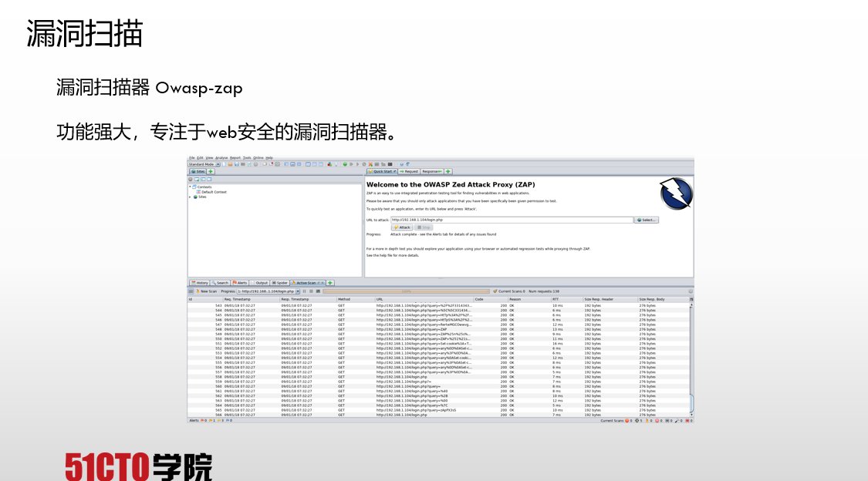
Task: Select Default Context in the tree
Action: click(214, 192)
